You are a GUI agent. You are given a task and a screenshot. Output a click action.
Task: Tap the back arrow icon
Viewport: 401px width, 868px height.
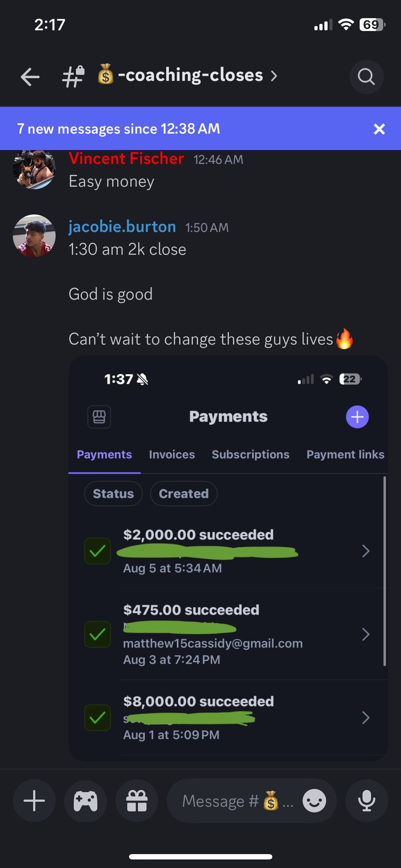coord(30,77)
